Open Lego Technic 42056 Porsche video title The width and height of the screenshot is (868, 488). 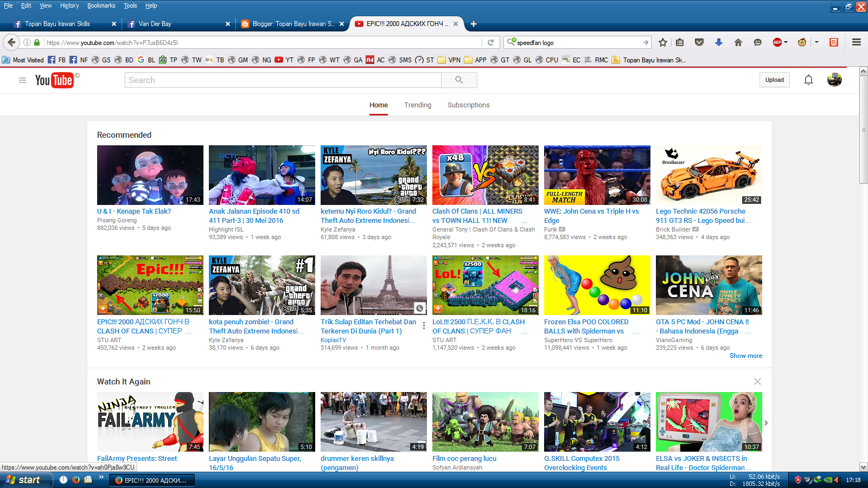click(704, 216)
